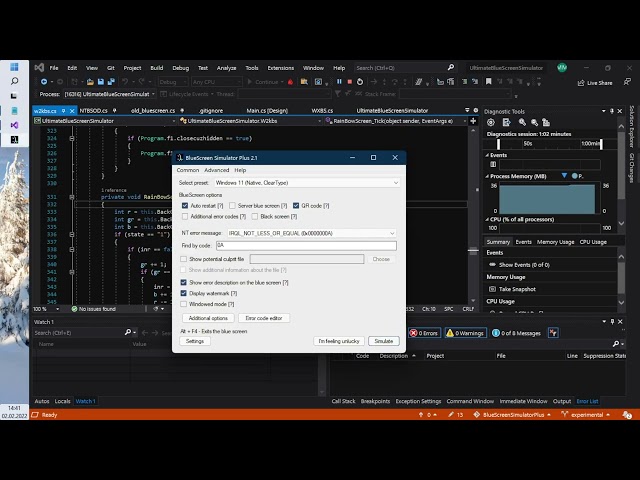
Task: Open the Error code editor
Action: 264,318
